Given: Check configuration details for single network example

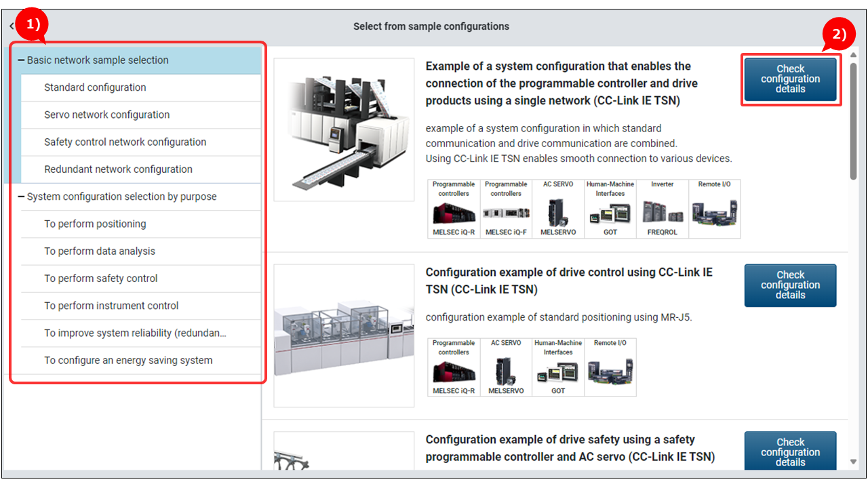Looking at the screenshot, I should click(x=791, y=79).
